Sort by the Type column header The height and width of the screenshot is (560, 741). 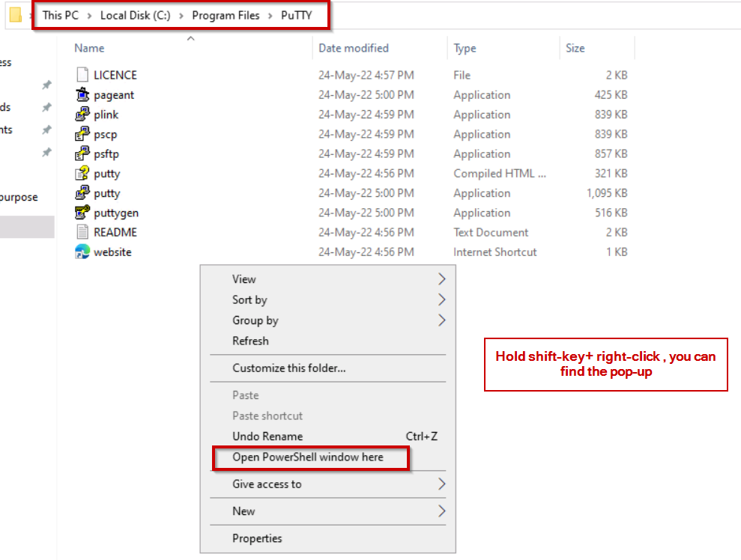pyautogui.click(x=465, y=48)
